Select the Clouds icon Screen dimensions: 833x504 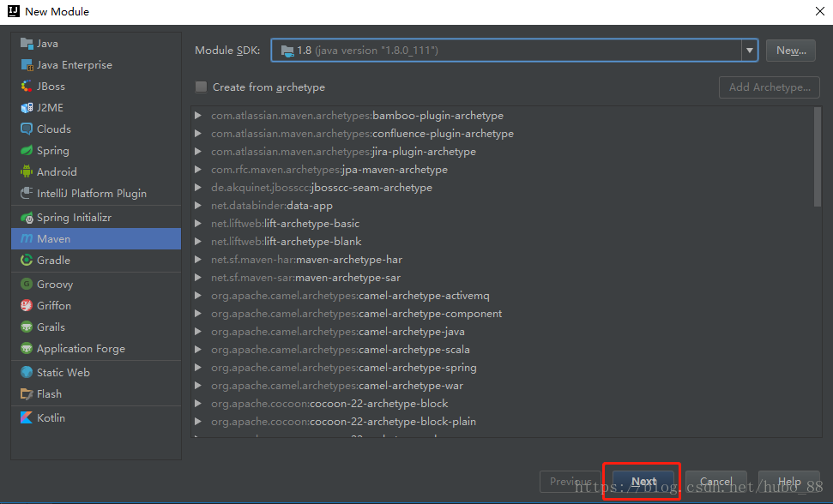pyautogui.click(x=27, y=129)
